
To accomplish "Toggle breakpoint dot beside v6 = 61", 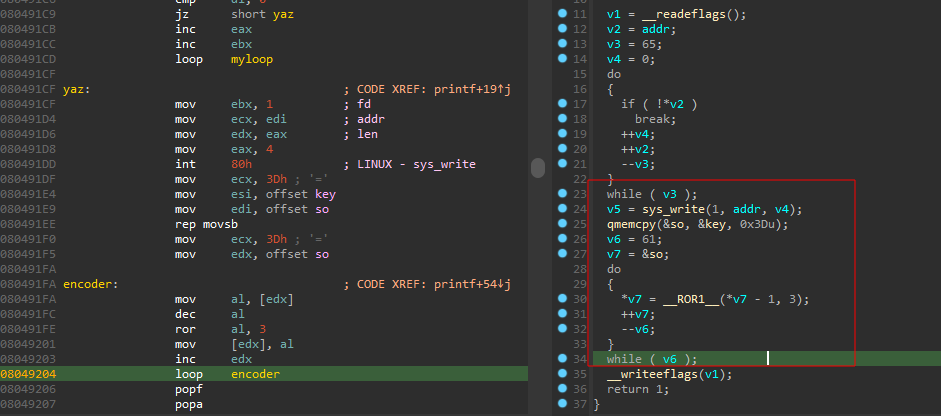I will coord(562,238).
